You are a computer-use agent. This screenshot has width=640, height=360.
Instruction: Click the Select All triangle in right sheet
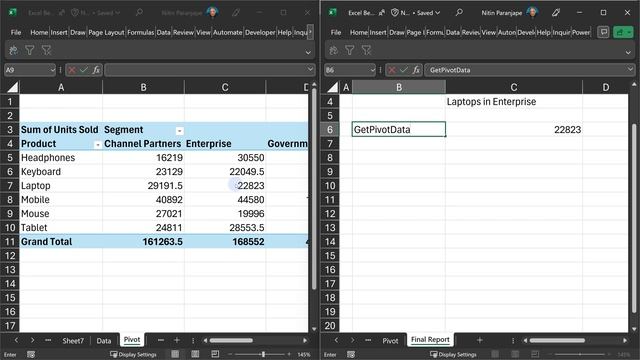(x=333, y=87)
